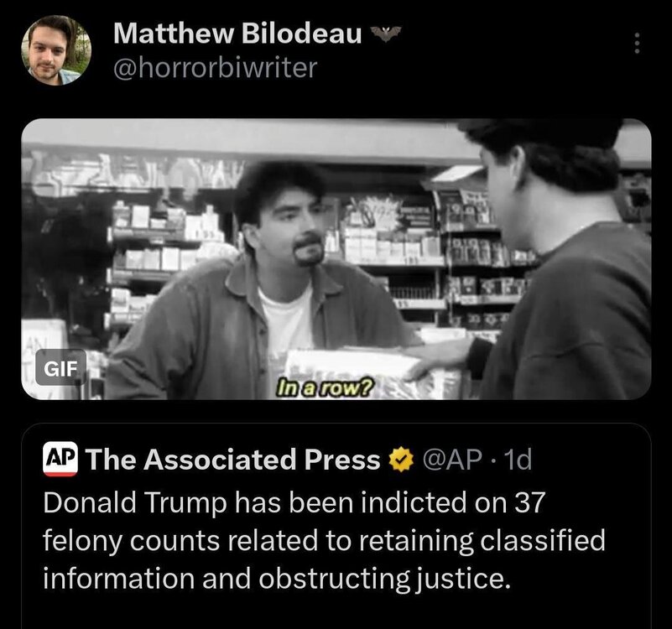Click the "information and obstructing justice." line
The height and width of the screenshot is (629, 672).
coord(277,579)
